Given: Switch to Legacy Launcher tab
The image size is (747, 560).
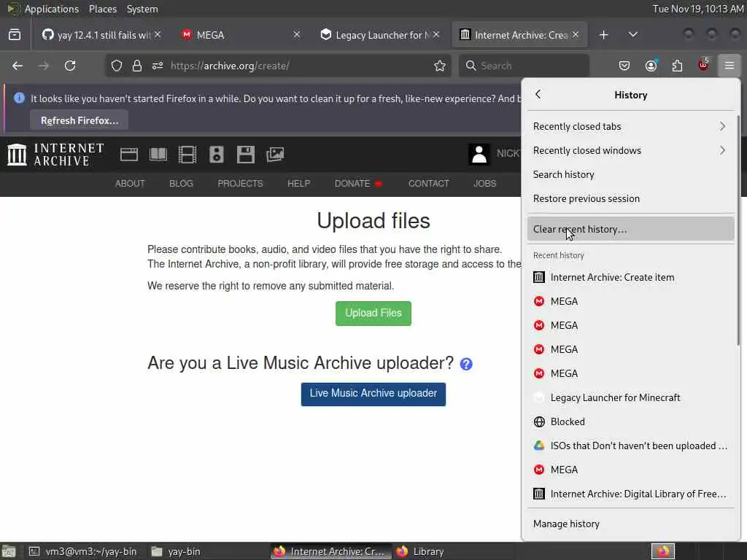Looking at the screenshot, I should pyautogui.click(x=379, y=35).
